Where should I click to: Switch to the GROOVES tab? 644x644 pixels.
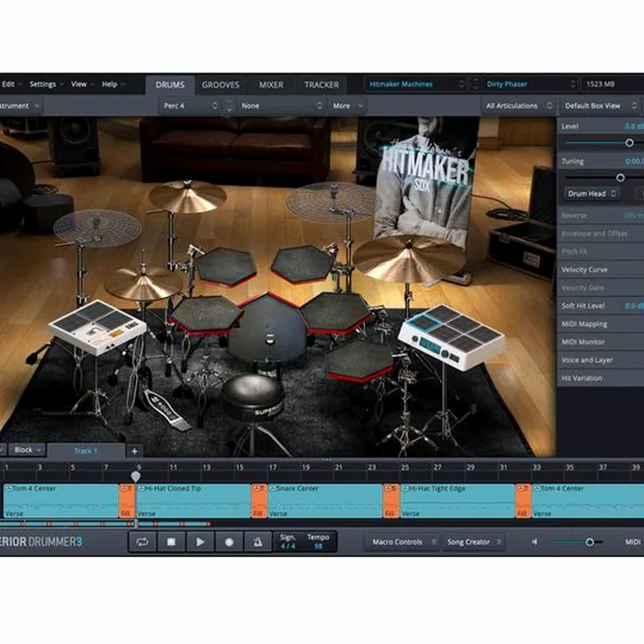pyautogui.click(x=221, y=85)
